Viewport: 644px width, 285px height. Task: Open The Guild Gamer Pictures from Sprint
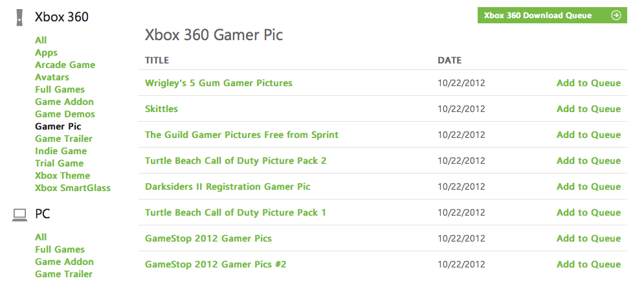241,135
